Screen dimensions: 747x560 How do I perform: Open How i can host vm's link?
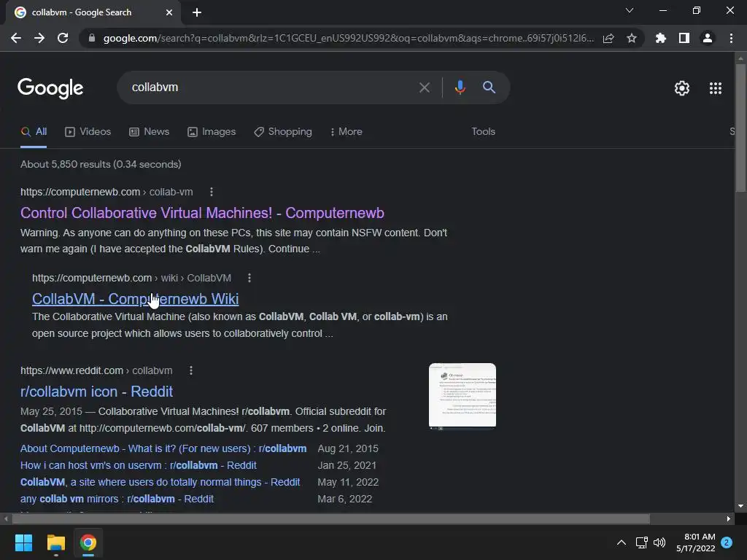(x=138, y=465)
